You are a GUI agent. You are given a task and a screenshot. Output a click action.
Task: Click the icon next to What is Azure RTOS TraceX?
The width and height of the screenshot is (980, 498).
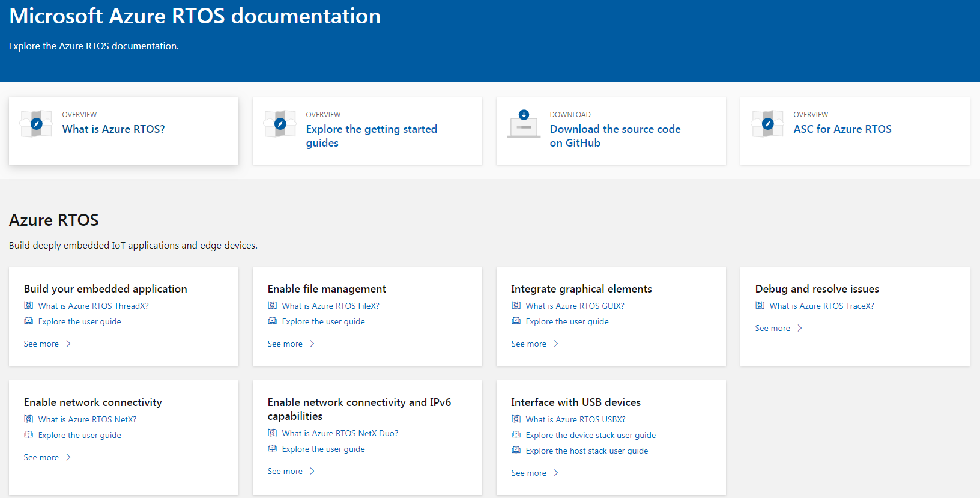click(760, 305)
